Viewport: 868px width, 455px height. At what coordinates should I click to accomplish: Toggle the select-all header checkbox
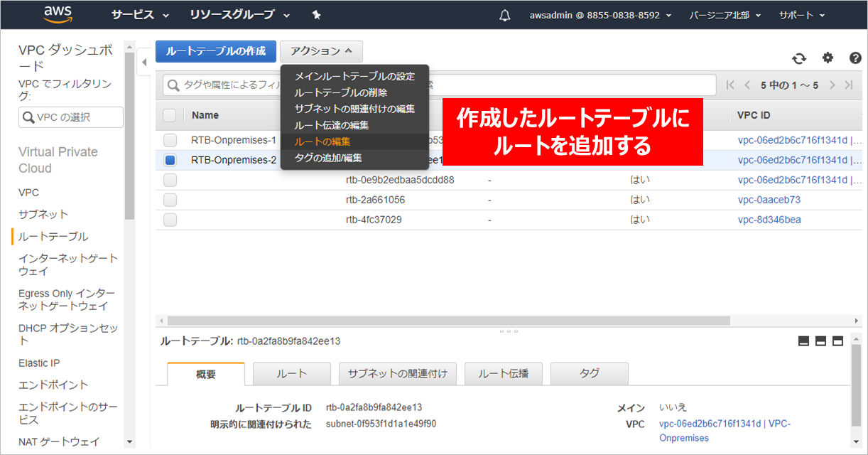(x=170, y=115)
